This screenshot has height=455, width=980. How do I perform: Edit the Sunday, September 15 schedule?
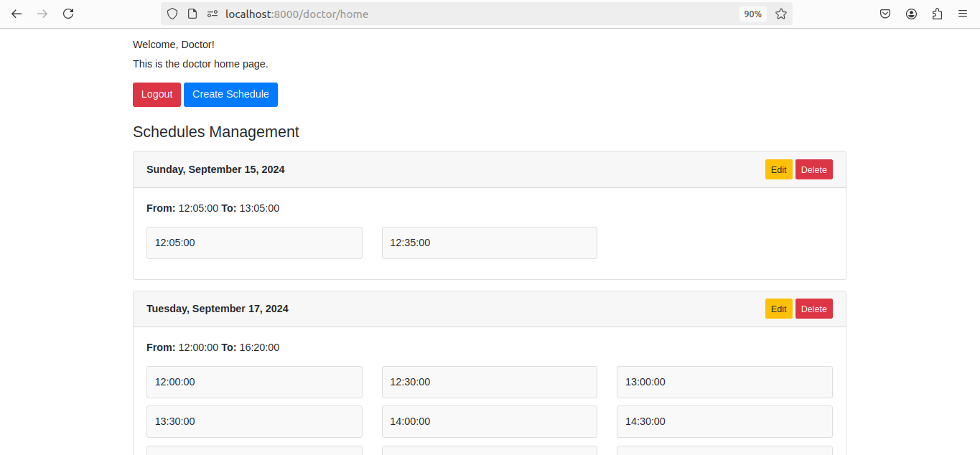click(778, 169)
